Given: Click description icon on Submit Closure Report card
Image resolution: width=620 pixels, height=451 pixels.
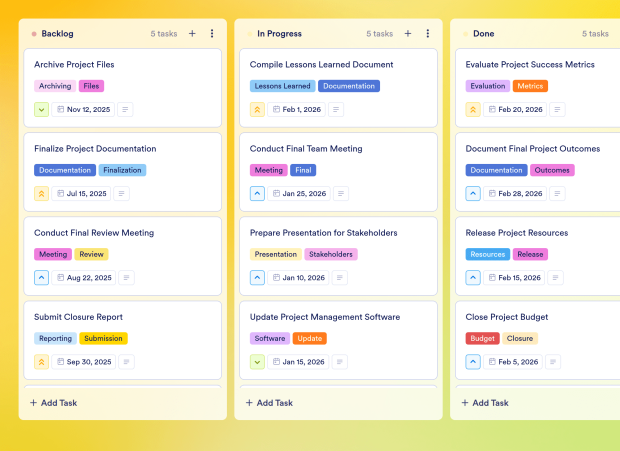Looking at the screenshot, I should coord(125,362).
